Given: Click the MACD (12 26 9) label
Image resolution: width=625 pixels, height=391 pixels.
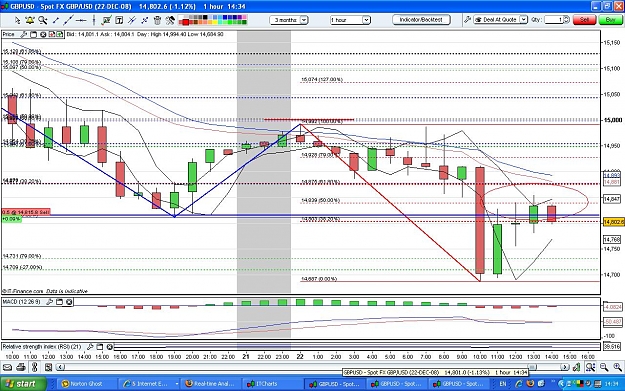Looking at the screenshot, I should point(21,302).
